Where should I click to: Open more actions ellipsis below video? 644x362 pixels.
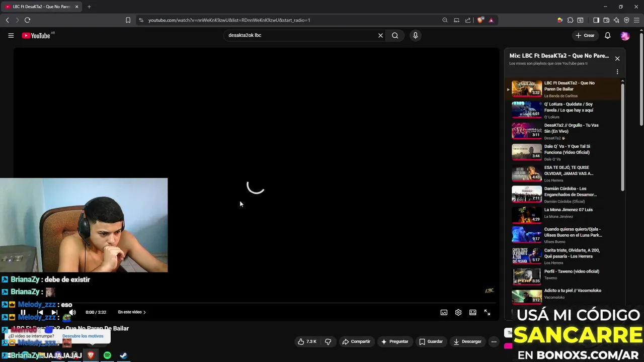[x=494, y=341]
